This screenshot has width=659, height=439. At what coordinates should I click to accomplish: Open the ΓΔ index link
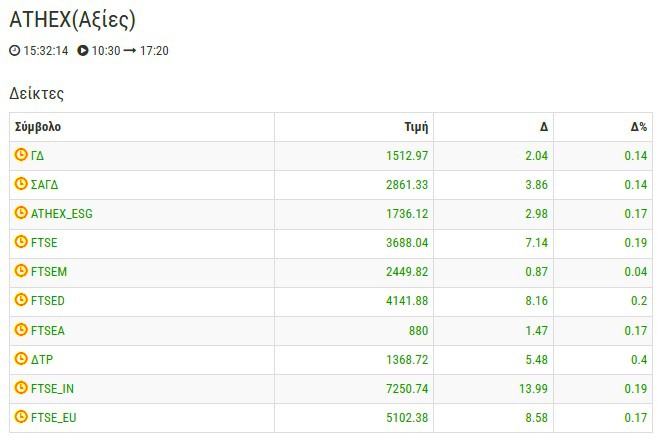click(38, 156)
